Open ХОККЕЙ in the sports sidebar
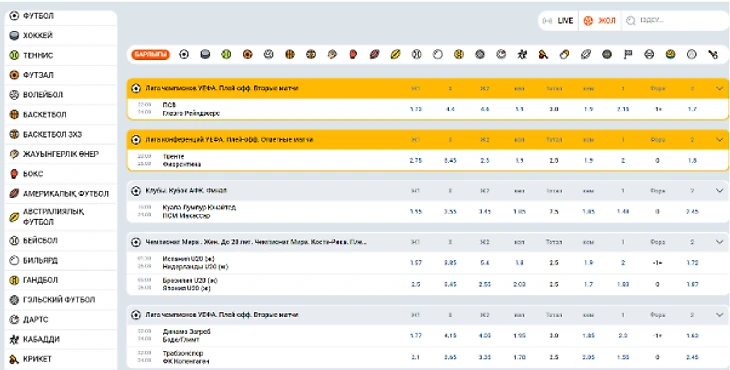This screenshot has width=730, height=370. (x=61, y=35)
